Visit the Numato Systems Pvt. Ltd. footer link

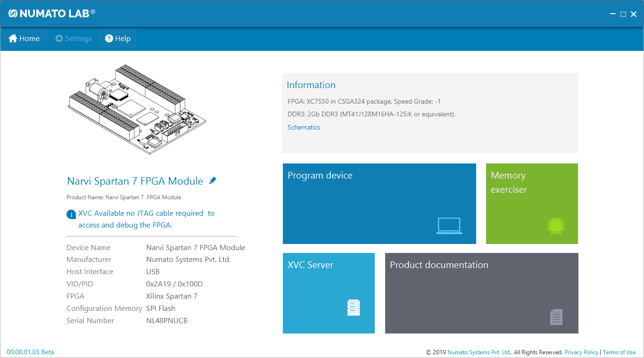pos(479,352)
